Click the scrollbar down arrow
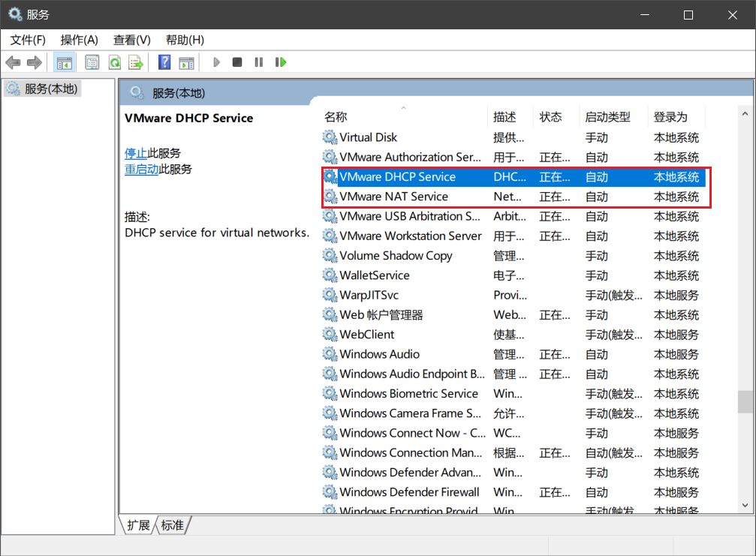This screenshot has width=756, height=556. (745, 506)
